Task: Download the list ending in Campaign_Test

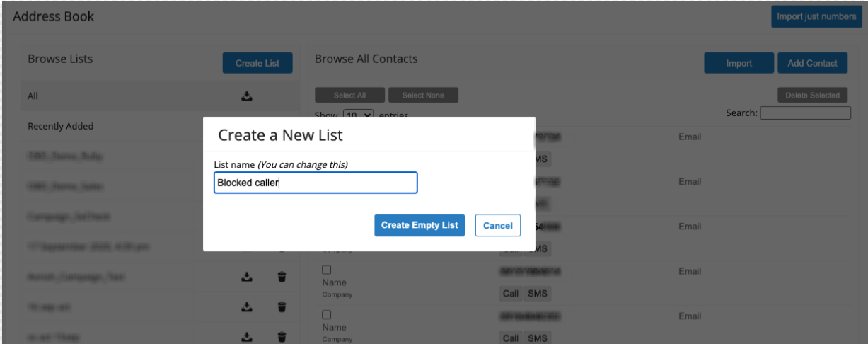Action: point(247,277)
